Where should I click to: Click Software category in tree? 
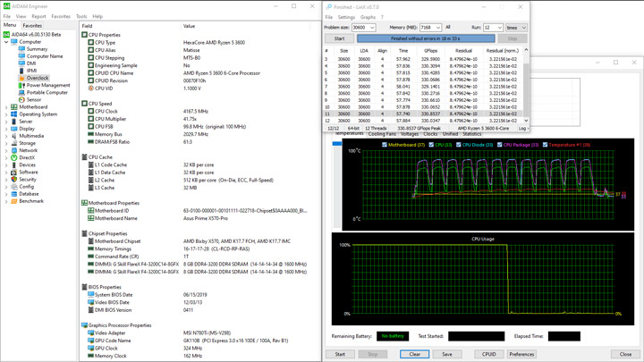[29, 173]
